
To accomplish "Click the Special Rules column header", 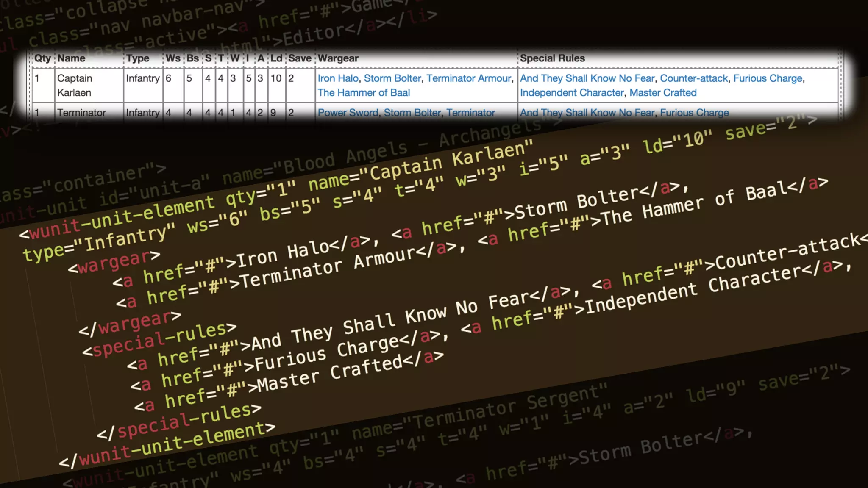I will tap(552, 58).
